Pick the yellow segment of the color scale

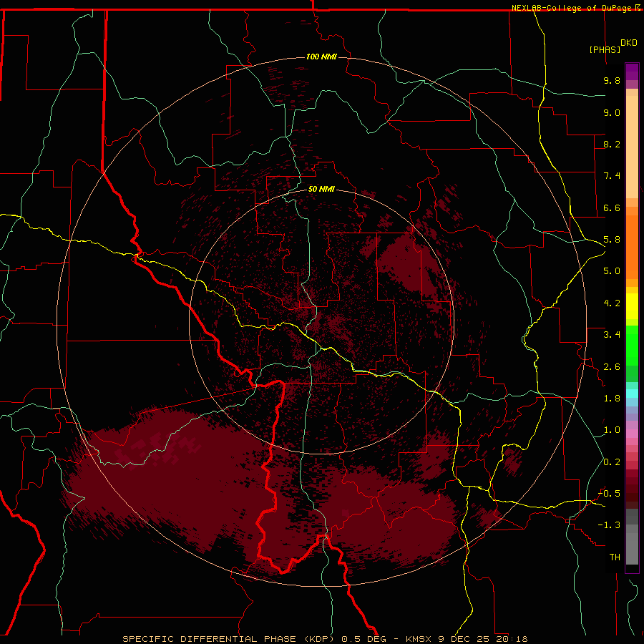[x=632, y=306]
